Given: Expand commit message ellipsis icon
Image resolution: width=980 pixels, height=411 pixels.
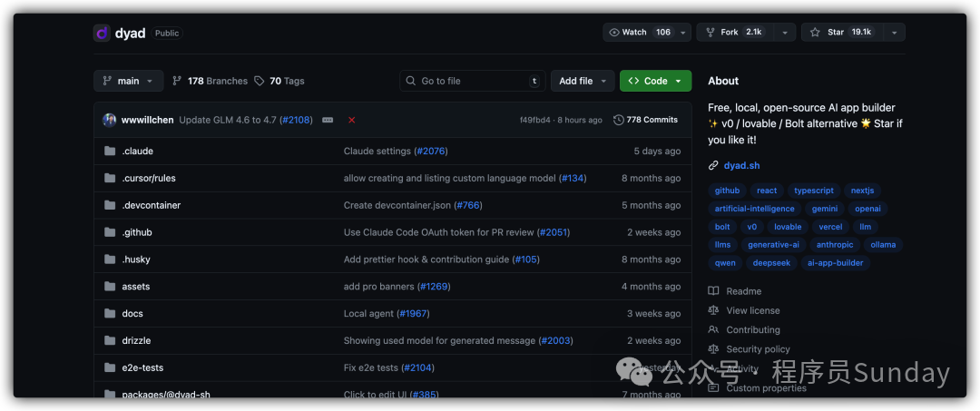Looking at the screenshot, I should [328, 120].
